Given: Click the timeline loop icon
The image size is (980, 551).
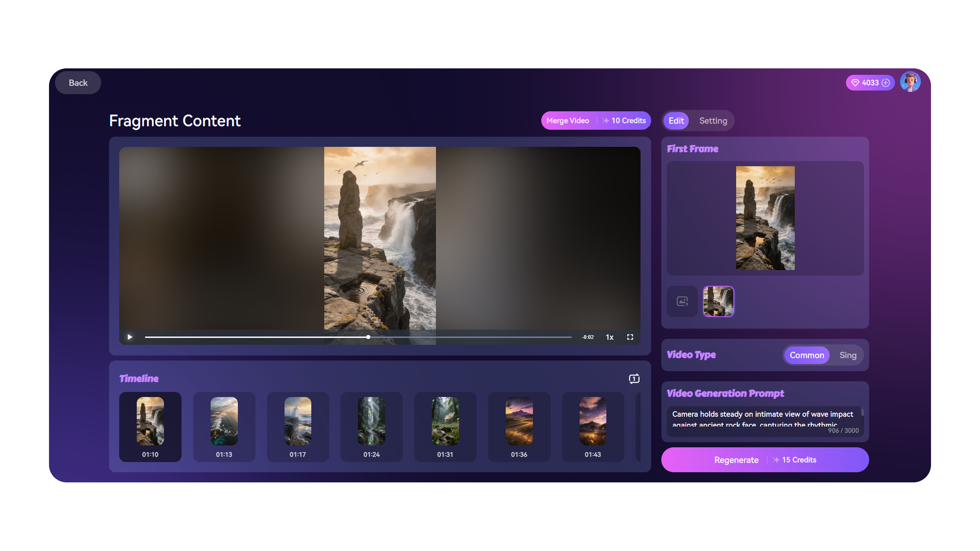Looking at the screenshot, I should tap(634, 378).
